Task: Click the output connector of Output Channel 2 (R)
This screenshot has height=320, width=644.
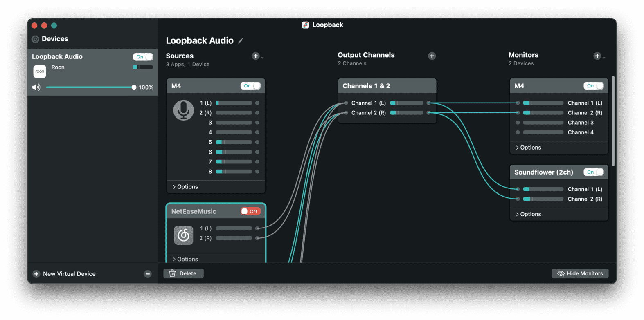Action: point(428,113)
